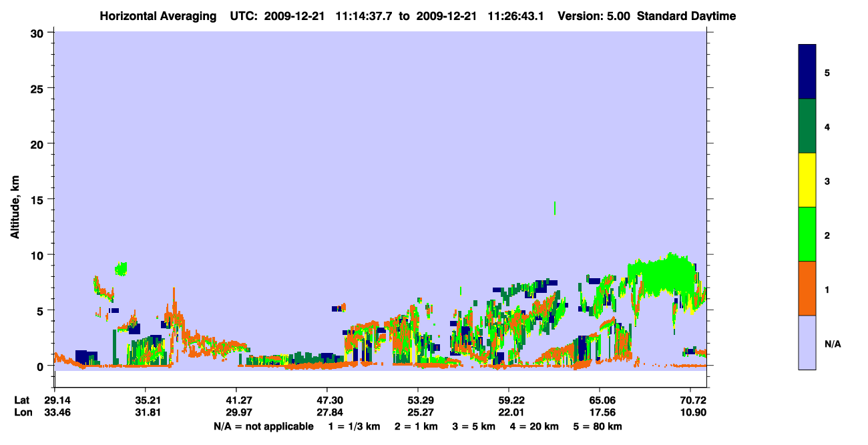Click longitude value 25.27
The height and width of the screenshot is (445, 868).
pos(418,412)
